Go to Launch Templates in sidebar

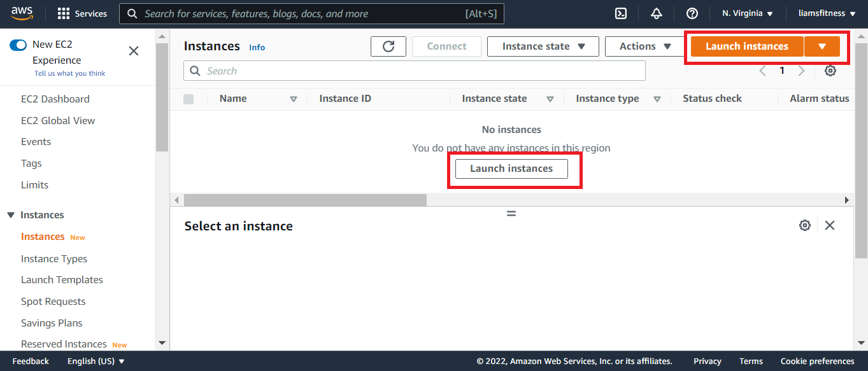pos(62,280)
